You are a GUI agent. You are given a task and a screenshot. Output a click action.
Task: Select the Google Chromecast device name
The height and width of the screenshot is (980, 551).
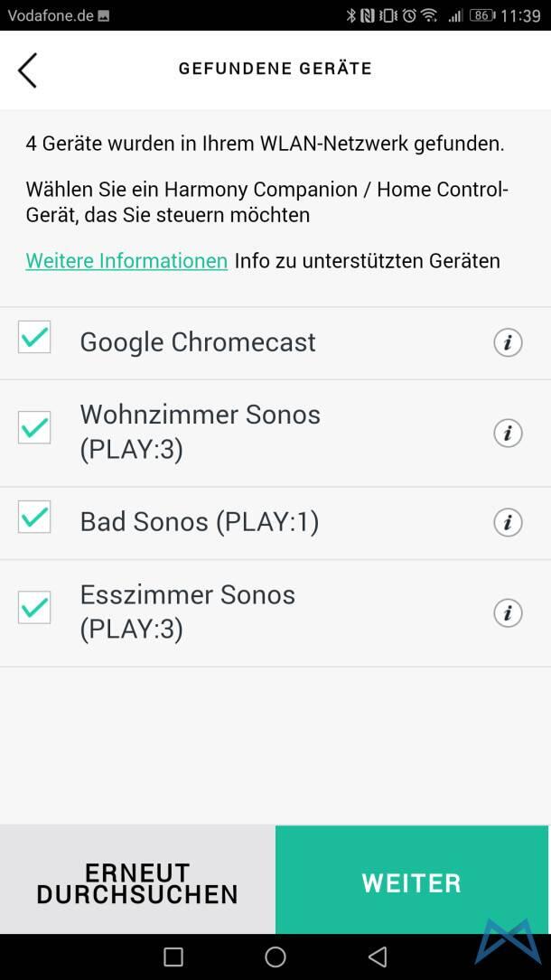coord(198,342)
